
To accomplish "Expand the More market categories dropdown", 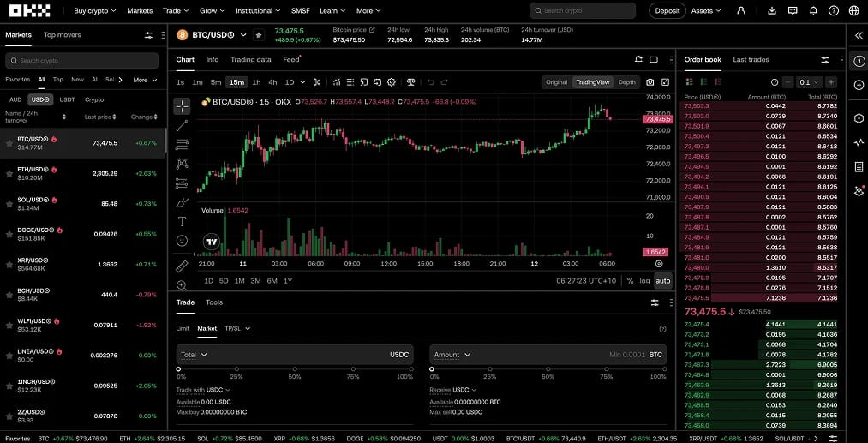I will 145,80.
